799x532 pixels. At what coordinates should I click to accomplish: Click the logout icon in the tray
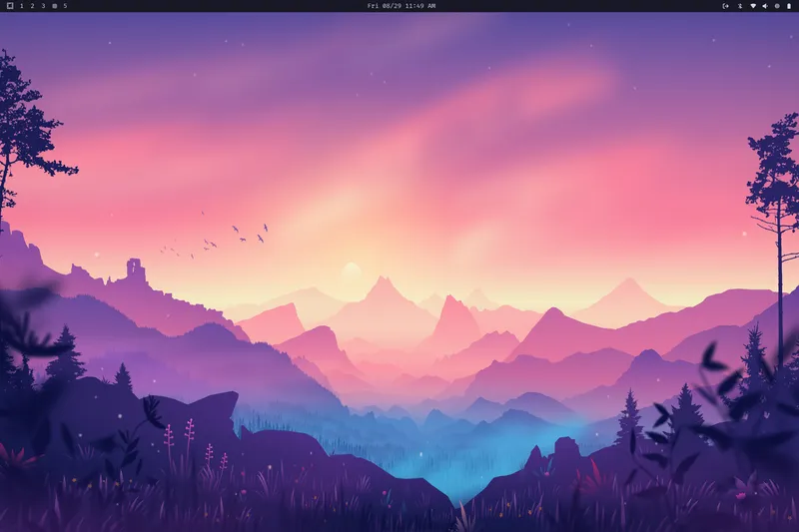coord(726,6)
